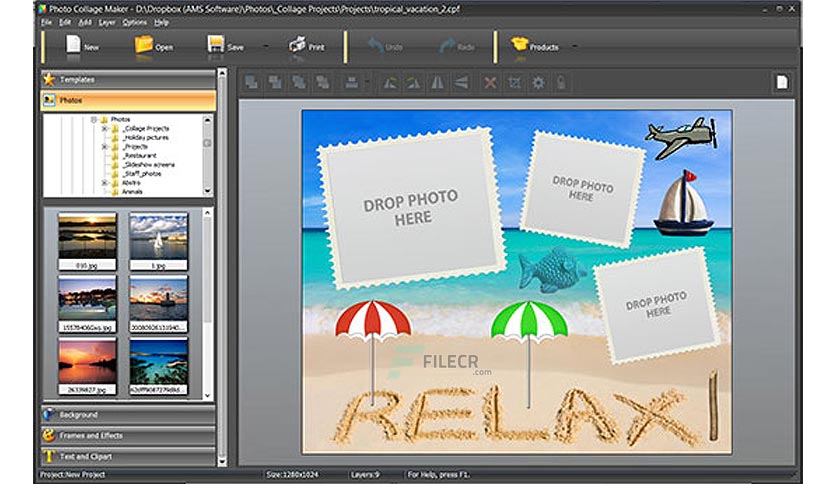Open the File menu

point(47,22)
